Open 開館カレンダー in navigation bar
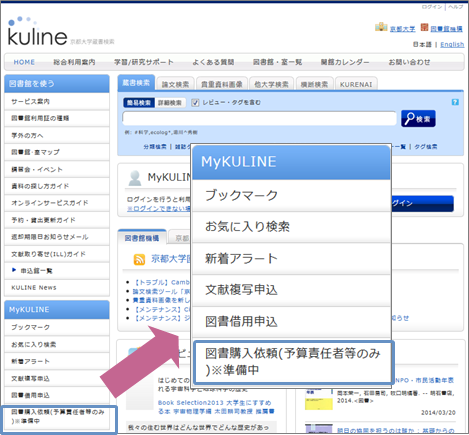 point(345,62)
